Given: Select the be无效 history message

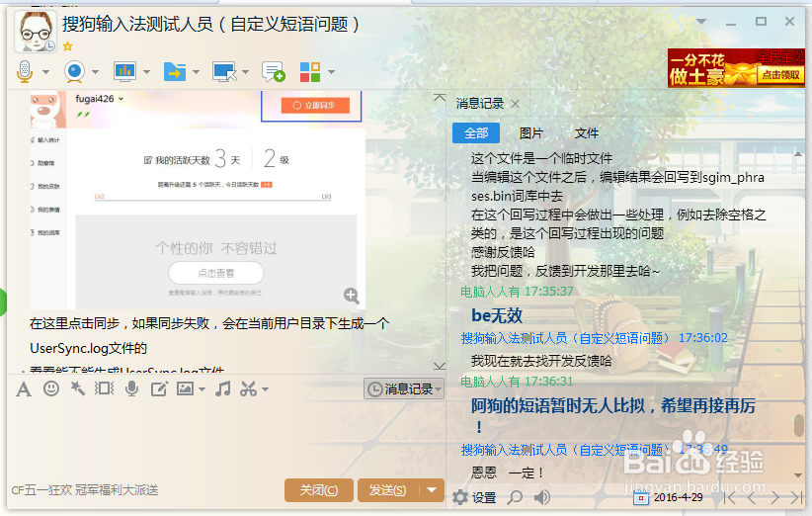Looking at the screenshot, I should 497,315.
